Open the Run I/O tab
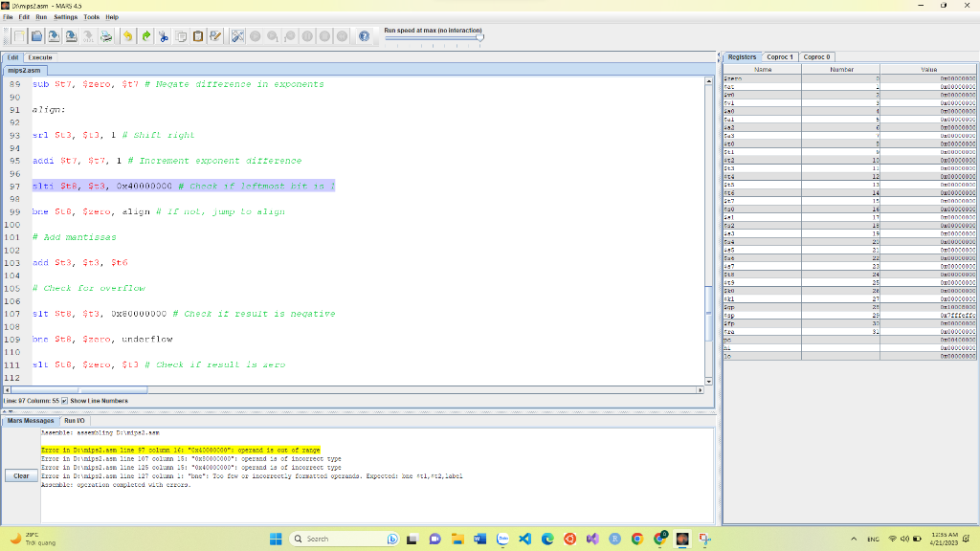This screenshot has width=980, height=551. point(75,421)
